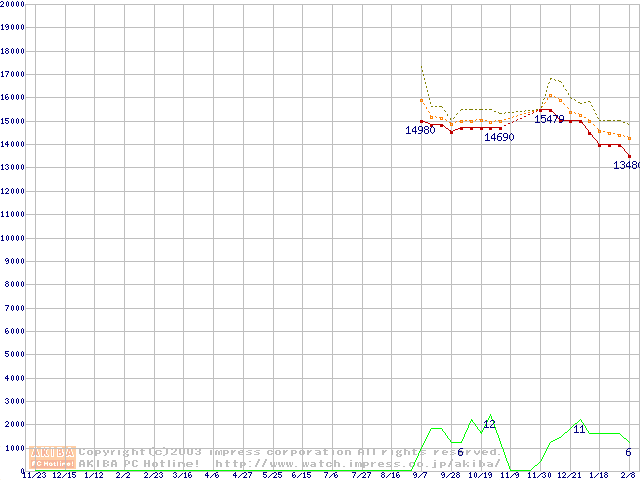
Task: Click the 5000 y-axis value label
Action: pos(12,354)
